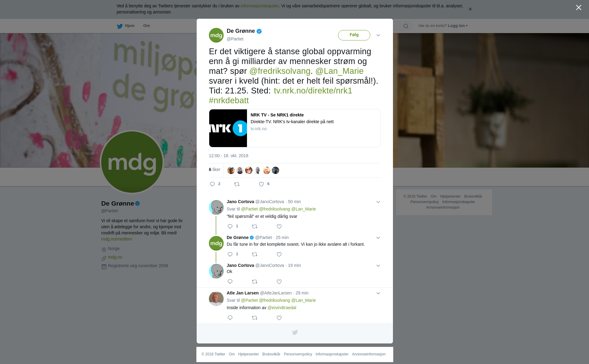Open the NRK1 link preview card thumbnail
Viewport: 589px width, 364px height.
228,128
